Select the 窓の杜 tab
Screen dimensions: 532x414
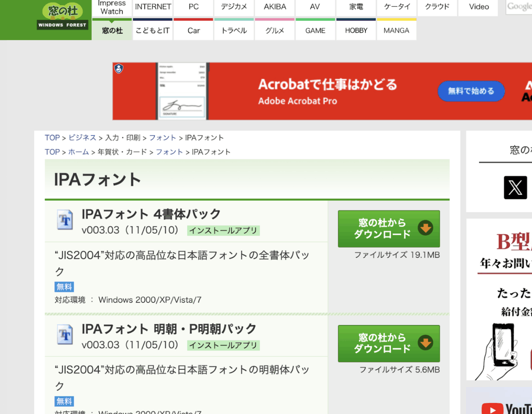pos(112,30)
